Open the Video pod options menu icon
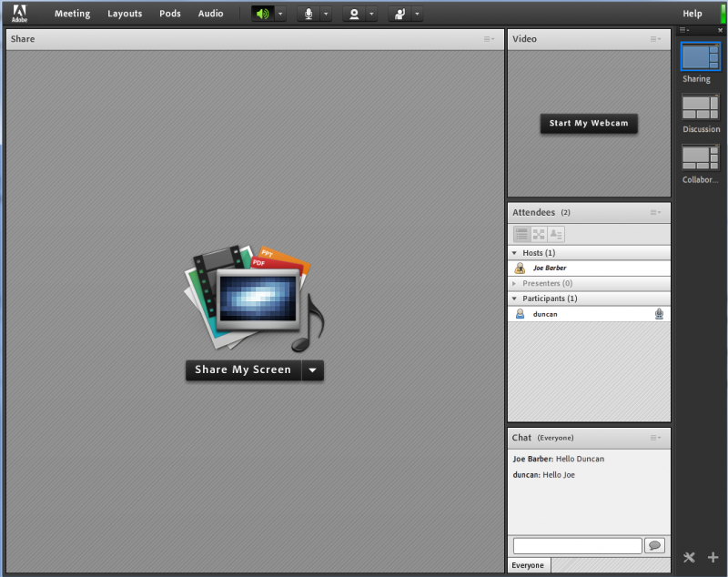This screenshot has width=728, height=577. 655,39
